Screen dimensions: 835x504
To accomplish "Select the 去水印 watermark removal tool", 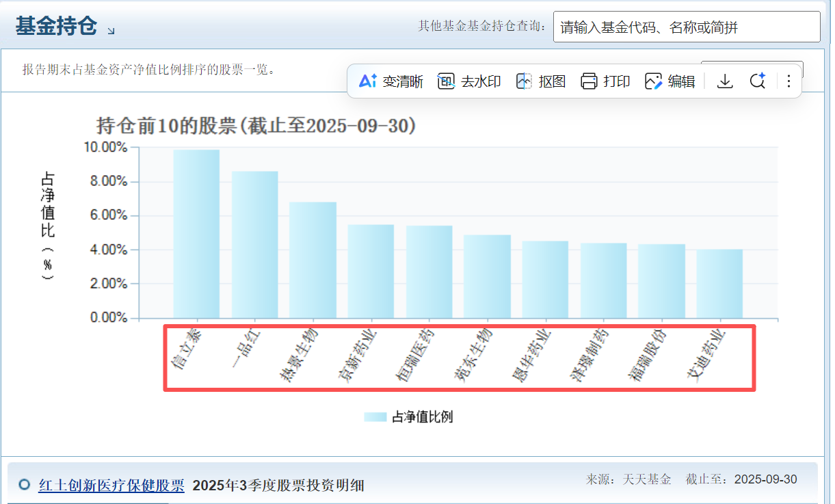I will tap(469, 81).
